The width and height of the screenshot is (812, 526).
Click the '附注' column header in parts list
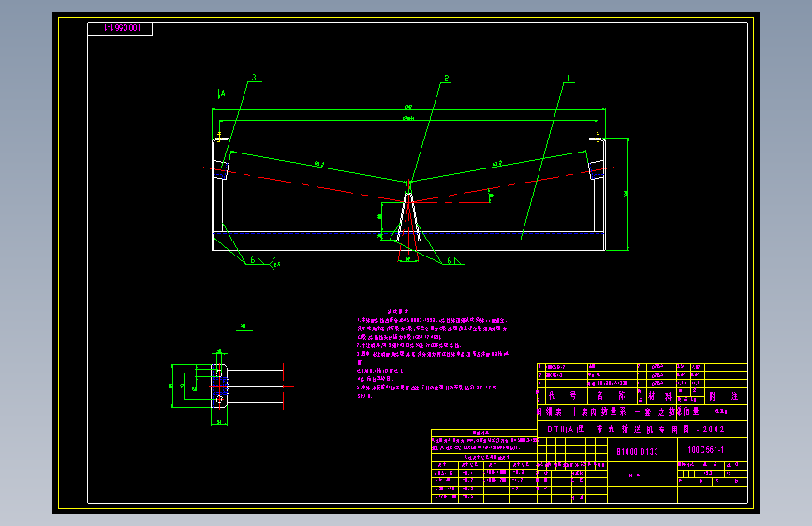coord(724,397)
